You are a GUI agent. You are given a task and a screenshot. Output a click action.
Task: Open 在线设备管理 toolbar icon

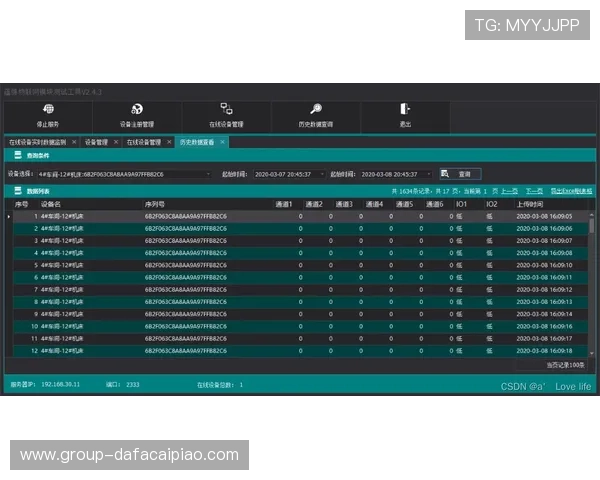click(x=226, y=109)
